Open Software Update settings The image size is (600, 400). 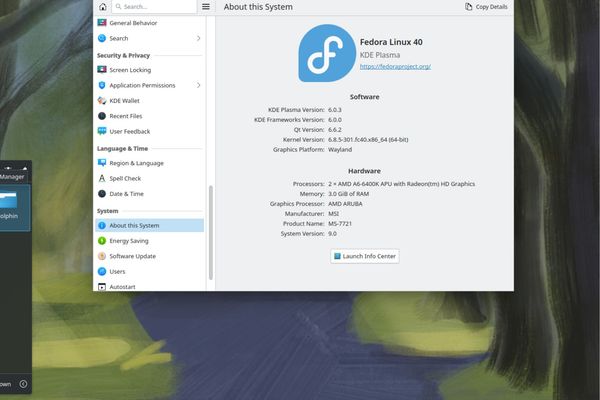[x=149, y=256]
